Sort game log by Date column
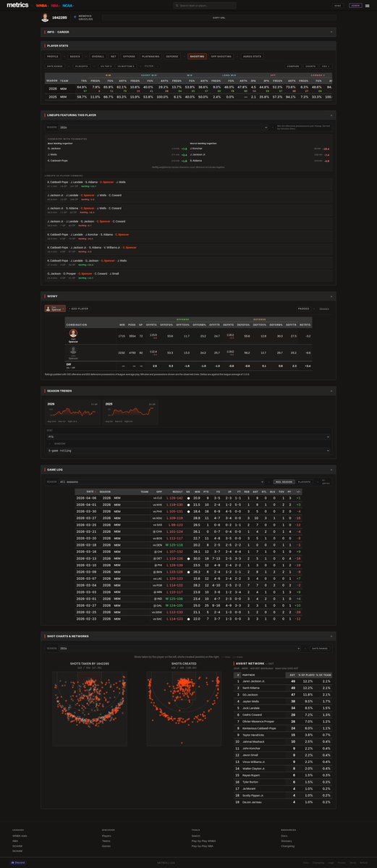377x868 pixels. coord(90,492)
